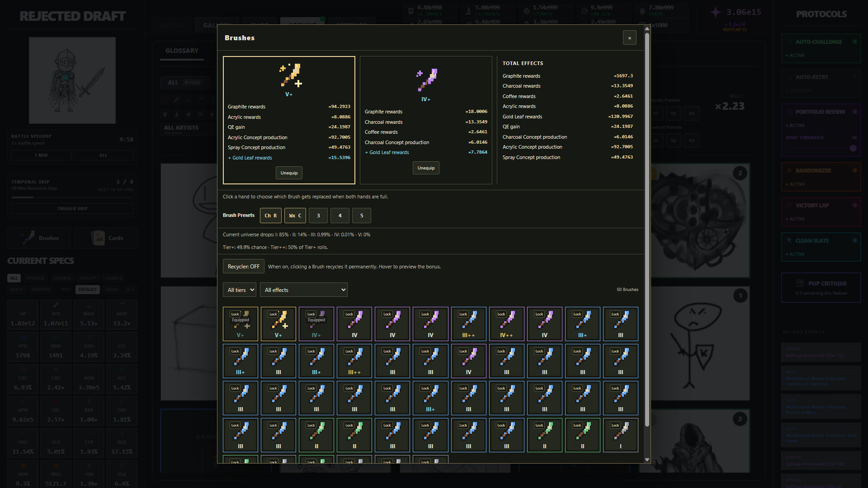The width and height of the screenshot is (868, 488).
Task: Pick the IV++ brush tile
Action: click(x=506, y=324)
